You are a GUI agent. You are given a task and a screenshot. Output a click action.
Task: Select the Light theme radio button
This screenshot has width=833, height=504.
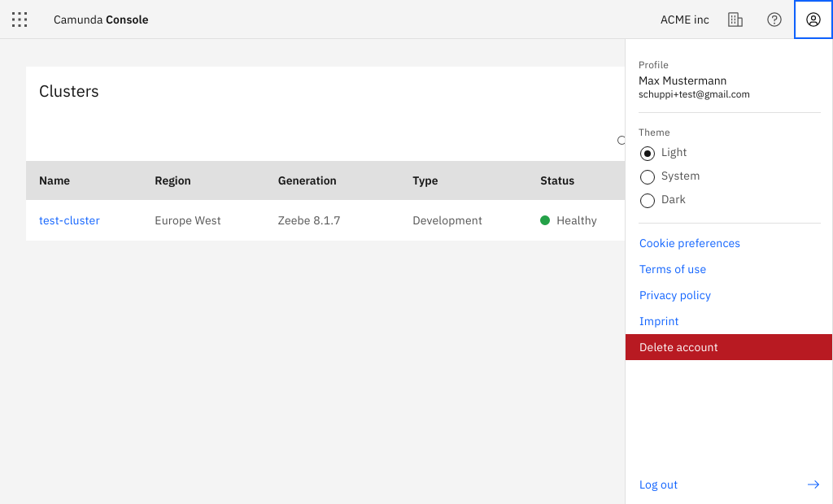(x=648, y=153)
